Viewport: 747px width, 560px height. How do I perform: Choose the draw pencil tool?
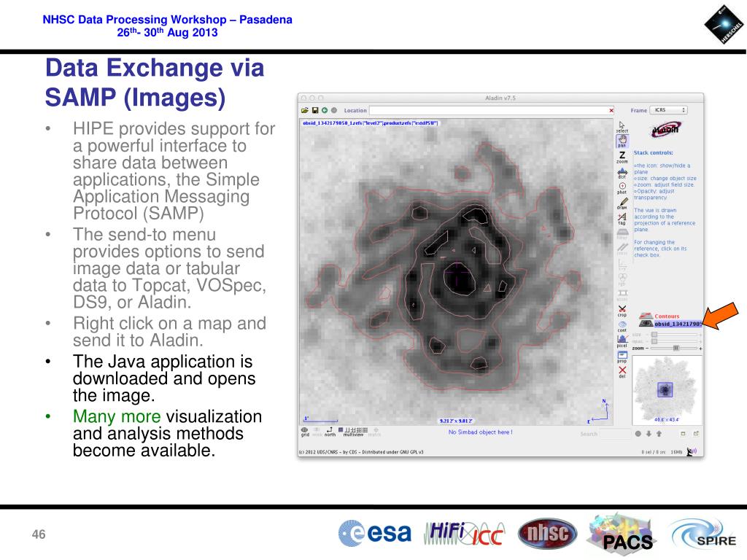tap(622, 203)
